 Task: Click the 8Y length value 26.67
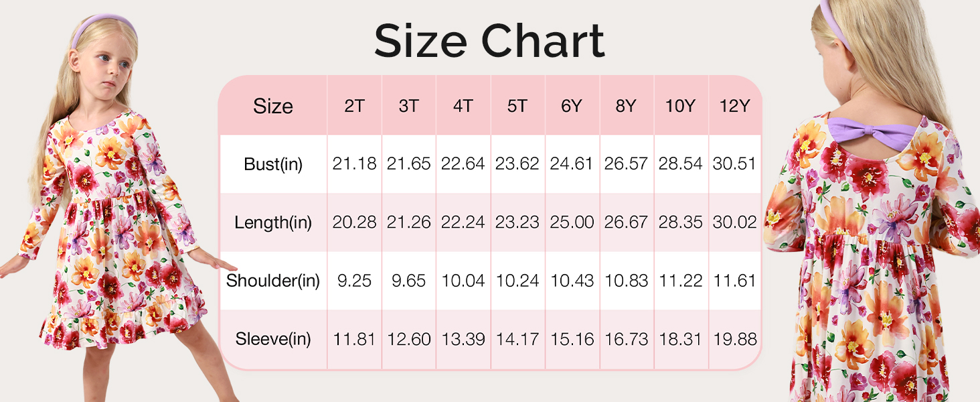point(626,222)
